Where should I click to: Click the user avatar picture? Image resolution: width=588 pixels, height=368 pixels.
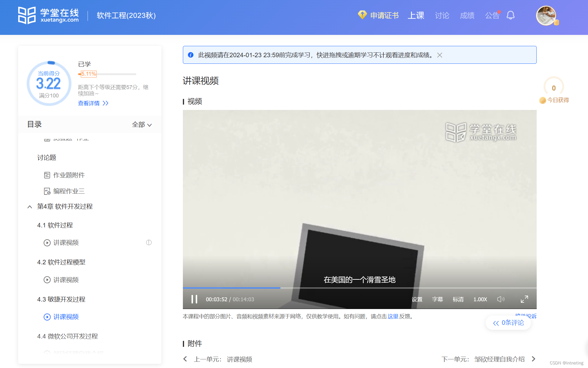[x=546, y=15]
